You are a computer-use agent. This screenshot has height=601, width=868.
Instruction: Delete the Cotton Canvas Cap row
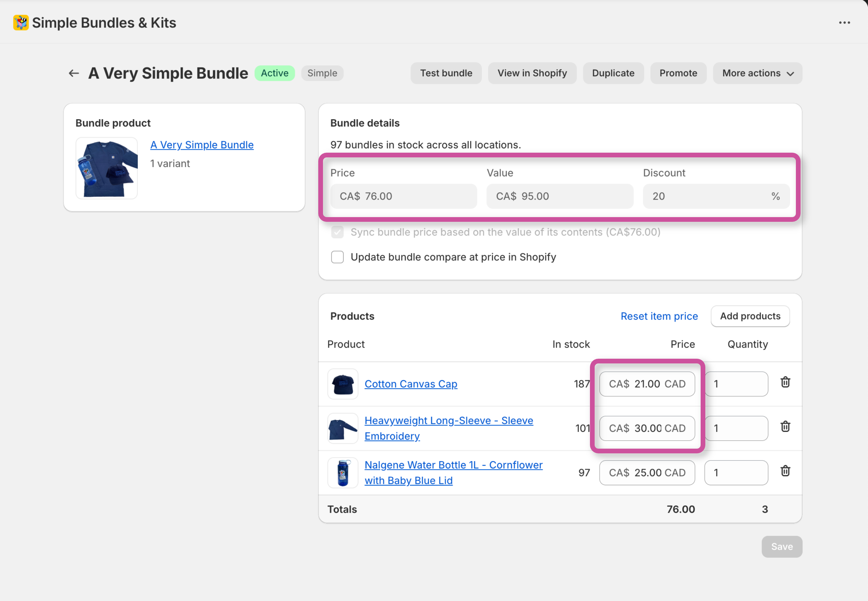(x=785, y=382)
